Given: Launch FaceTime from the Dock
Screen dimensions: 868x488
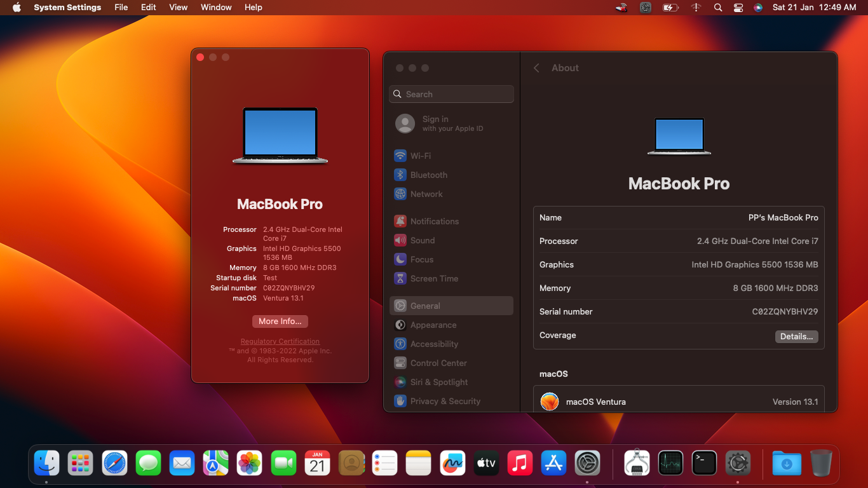Looking at the screenshot, I should tap(283, 463).
